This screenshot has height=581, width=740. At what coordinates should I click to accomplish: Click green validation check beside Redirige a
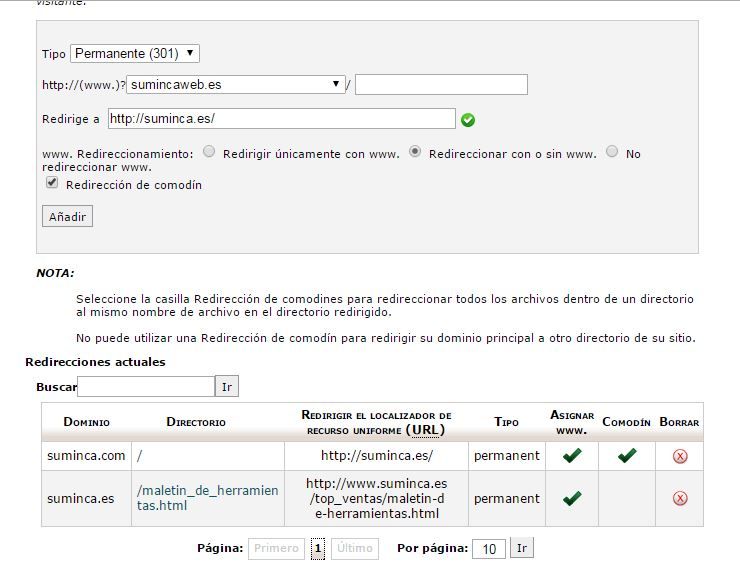pos(468,120)
